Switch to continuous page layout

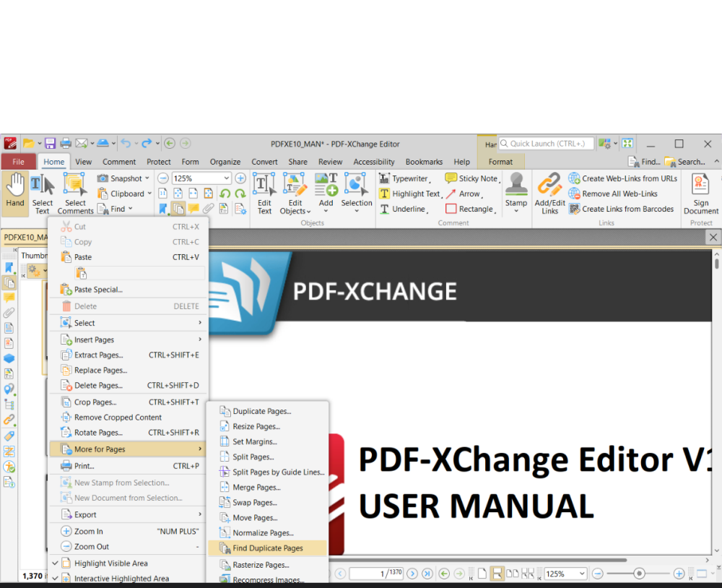[x=497, y=574]
